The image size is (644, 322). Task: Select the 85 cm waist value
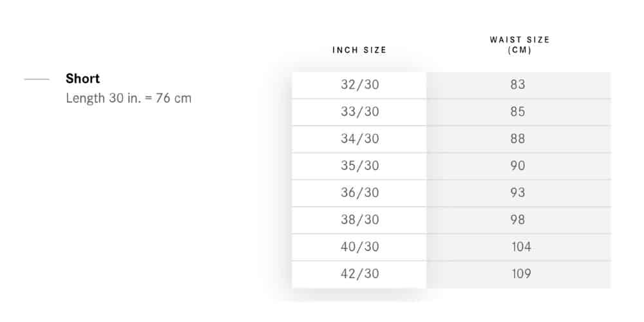518,111
